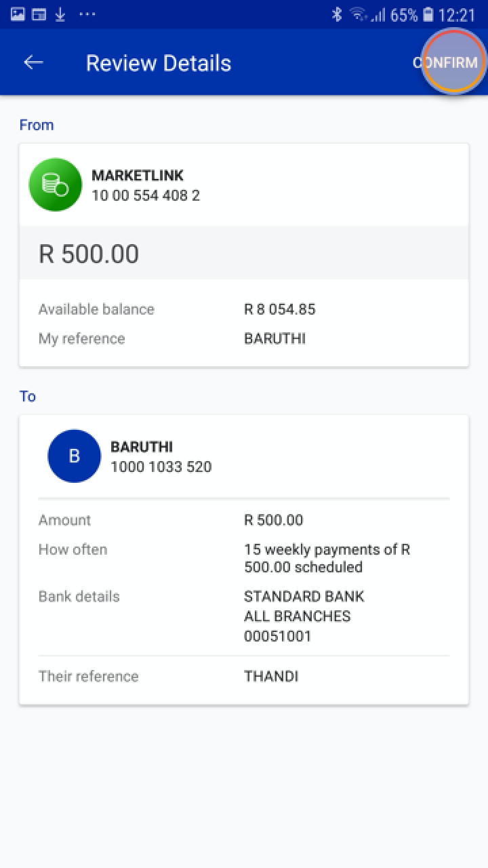488x868 pixels.
Task: Tap the blue BARUTHI avatar icon
Action: point(74,456)
